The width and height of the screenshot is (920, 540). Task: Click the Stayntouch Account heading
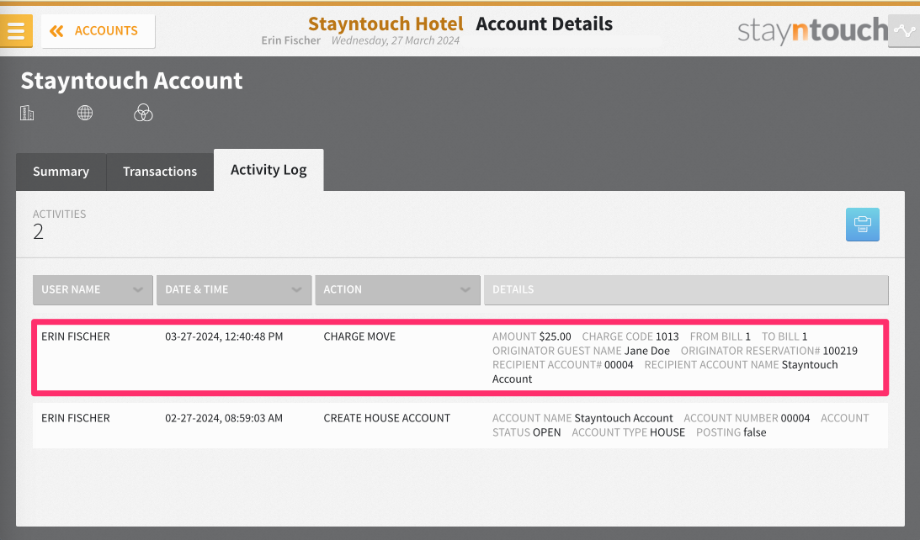tap(131, 81)
